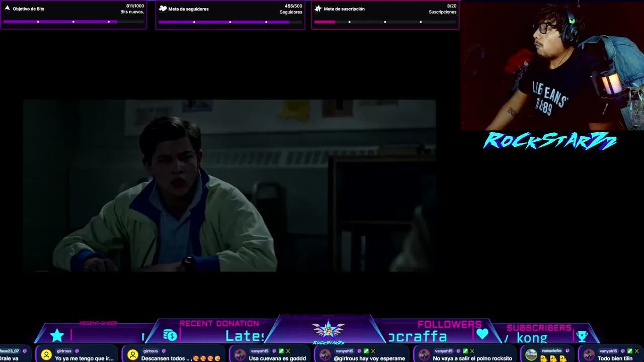Viewport: 644px width, 362px height.
Task: Click vanyah15 avatar beside 'Usa cuevana es goddd'
Action: click(x=240, y=355)
